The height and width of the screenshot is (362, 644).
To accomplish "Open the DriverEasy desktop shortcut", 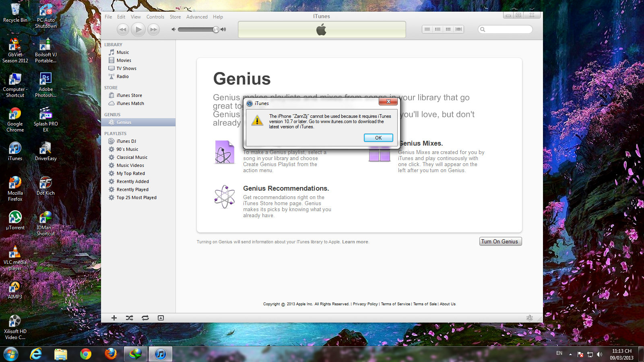I will tap(45, 151).
